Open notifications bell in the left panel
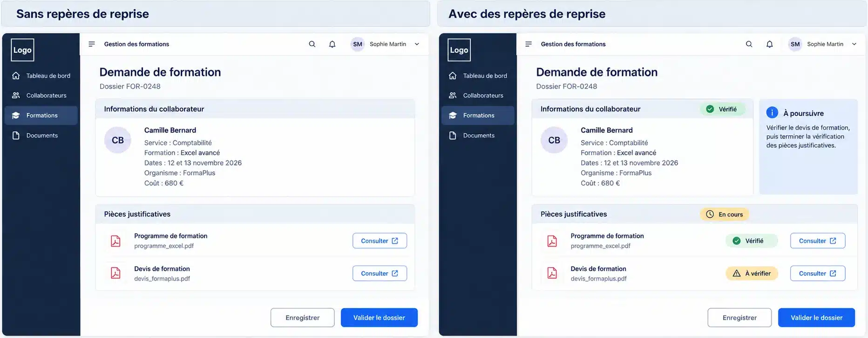Image resolution: width=868 pixels, height=338 pixels. tap(332, 44)
